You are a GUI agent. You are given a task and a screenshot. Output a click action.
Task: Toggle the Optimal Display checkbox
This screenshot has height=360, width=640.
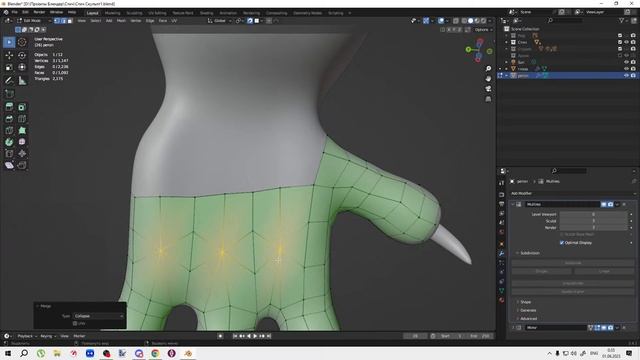[562, 243]
